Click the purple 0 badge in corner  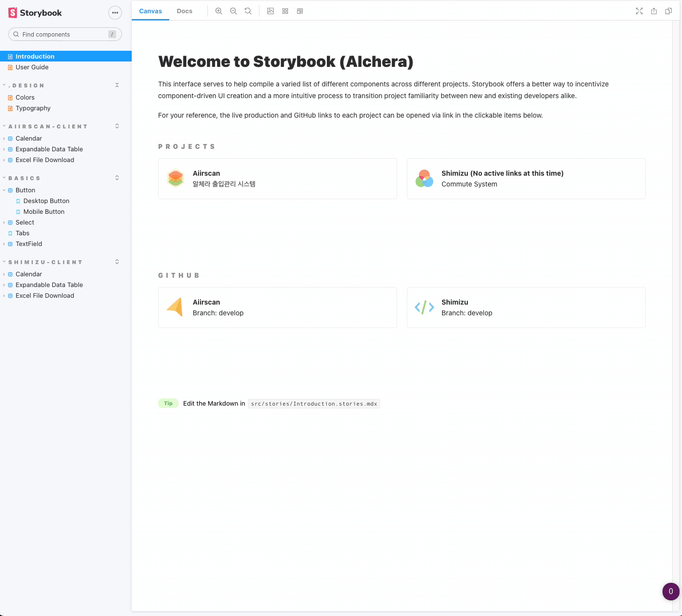[671, 591]
